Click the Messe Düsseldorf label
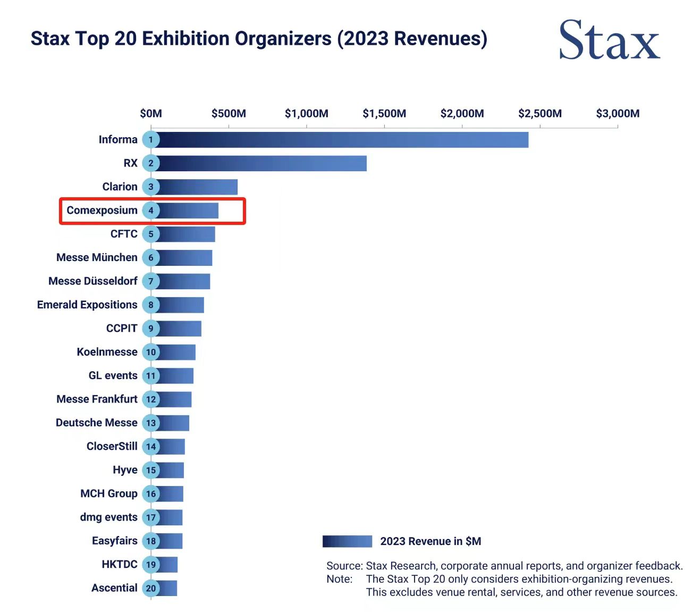Screen dimensions: 700x612 pyautogui.click(x=93, y=281)
